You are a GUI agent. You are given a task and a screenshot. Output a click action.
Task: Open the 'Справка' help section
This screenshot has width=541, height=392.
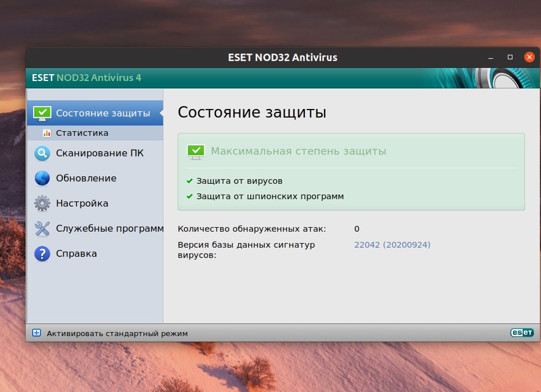95,254
